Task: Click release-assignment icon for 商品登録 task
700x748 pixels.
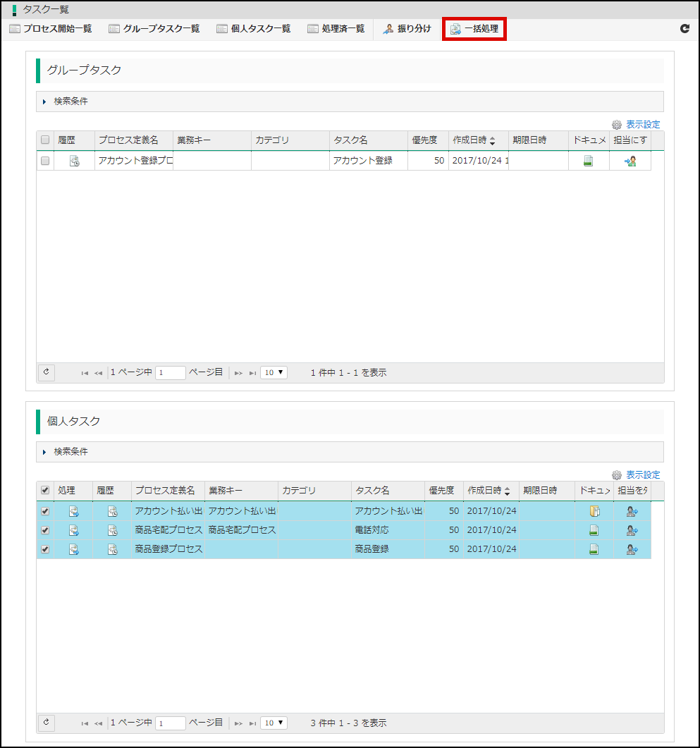Action: coord(632,549)
